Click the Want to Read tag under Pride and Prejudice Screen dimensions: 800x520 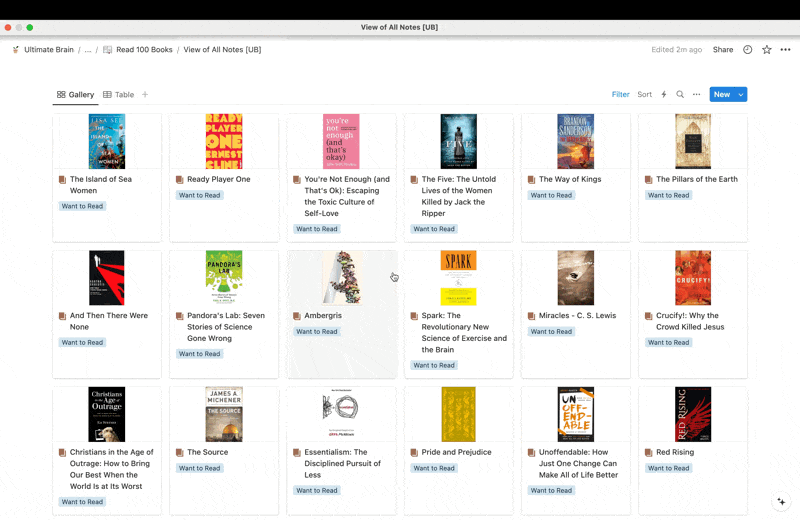[434, 468]
